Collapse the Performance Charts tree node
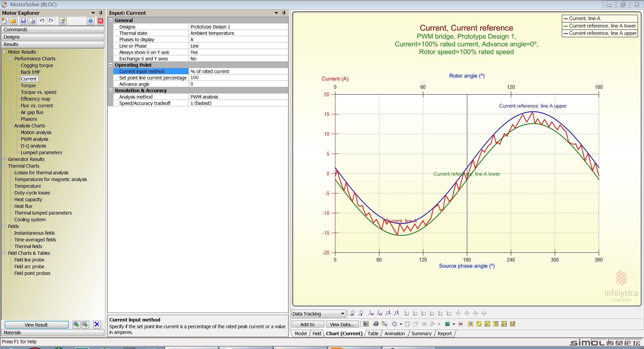This screenshot has width=644, height=349. pyautogui.click(x=10, y=58)
